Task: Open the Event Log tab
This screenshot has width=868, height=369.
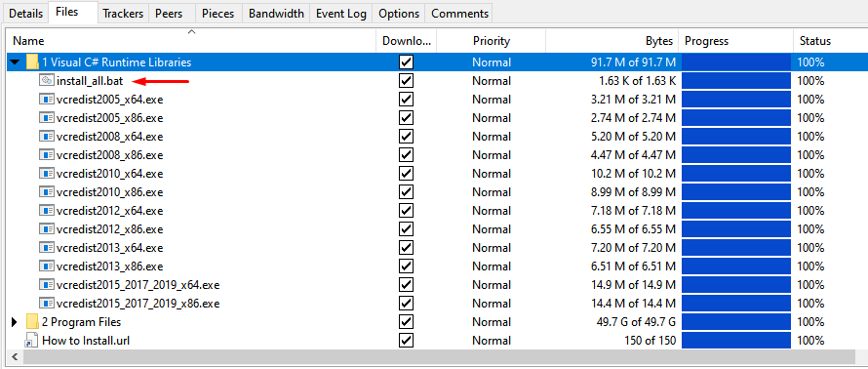Action: 341,14
